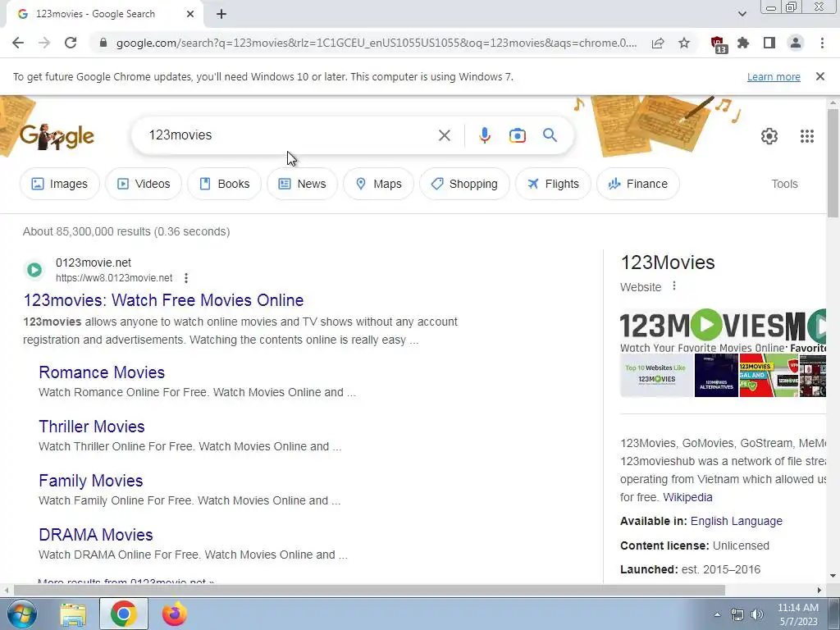
Task: Open the Chrome profile avatar
Action: [x=796, y=43]
